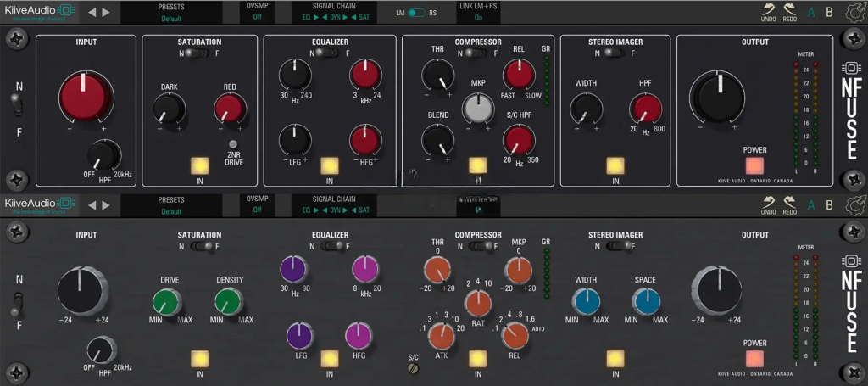Viewport: 868px width, 386px height.
Task: Flip the Saturation N/F switch above DRIVE knob
Action: (202, 246)
